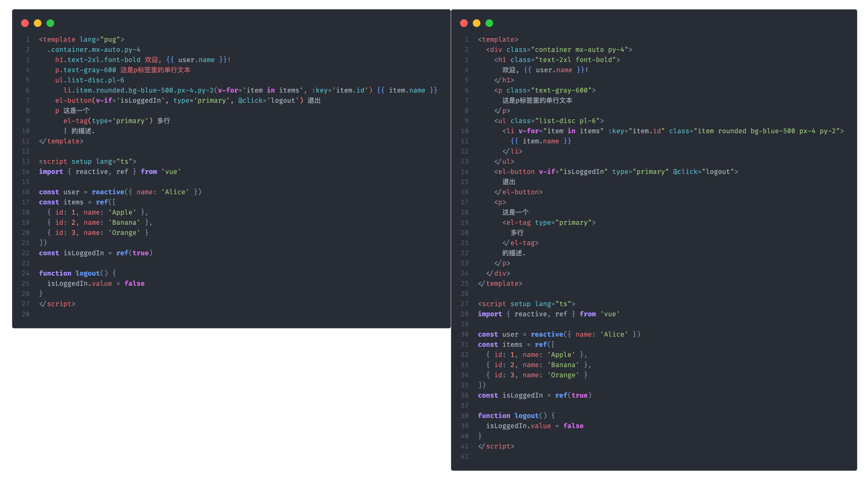Click the 'Alice' string in the left panel

point(175,192)
